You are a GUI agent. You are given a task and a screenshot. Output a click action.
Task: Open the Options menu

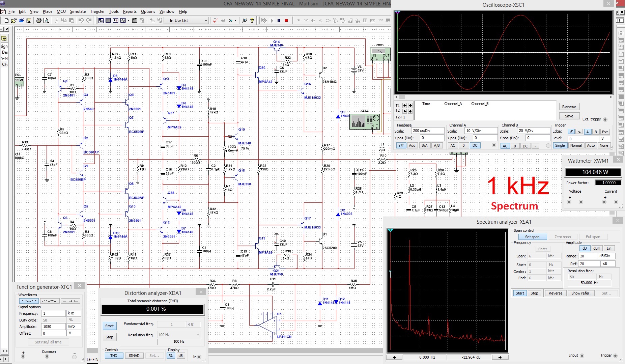pyautogui.click(x=148, y=11)
